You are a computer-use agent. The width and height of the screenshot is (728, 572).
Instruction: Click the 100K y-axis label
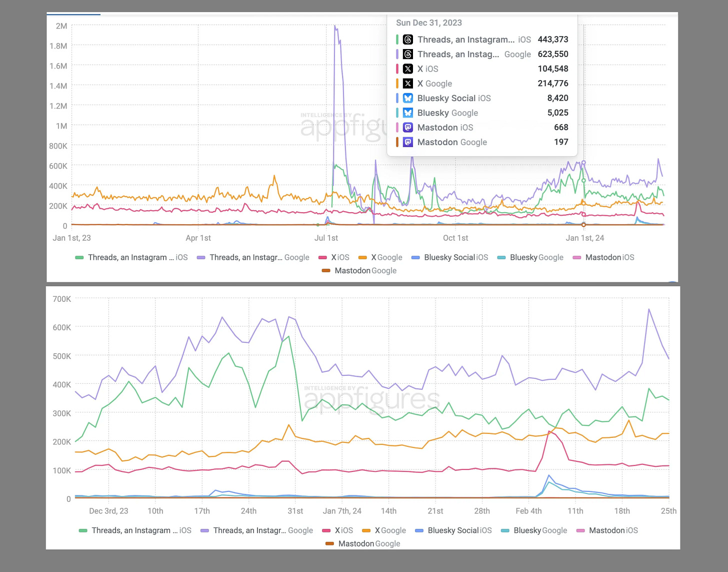[62, 470]
